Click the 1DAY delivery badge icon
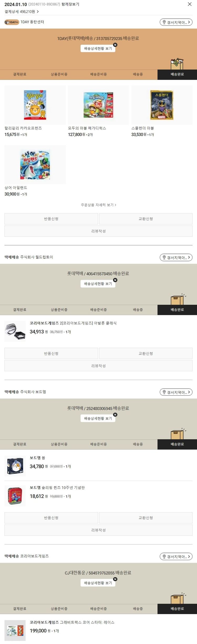 (x=12, y=22)
